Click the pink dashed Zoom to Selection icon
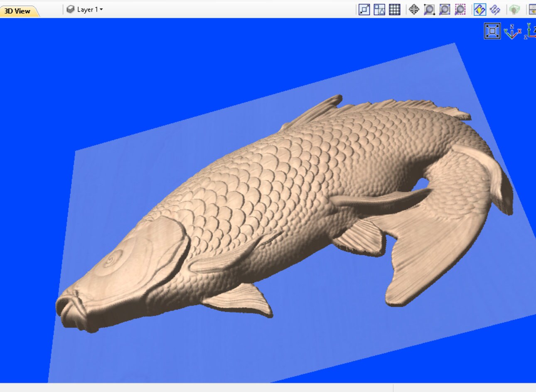This screenshot has height=392, width=536. (460, 10)
